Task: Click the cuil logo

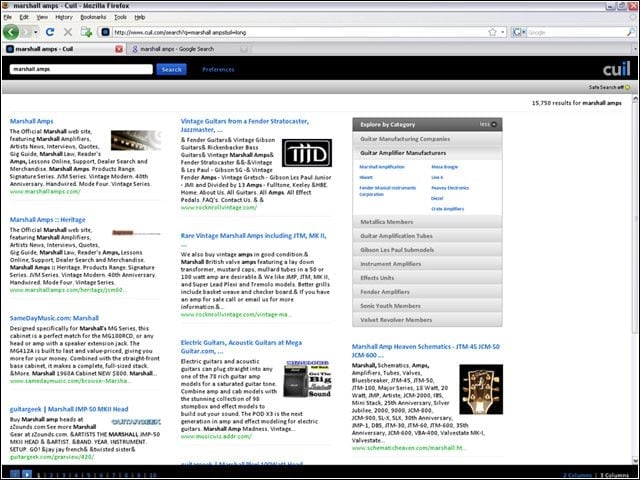Action: [x=616, y=69]
